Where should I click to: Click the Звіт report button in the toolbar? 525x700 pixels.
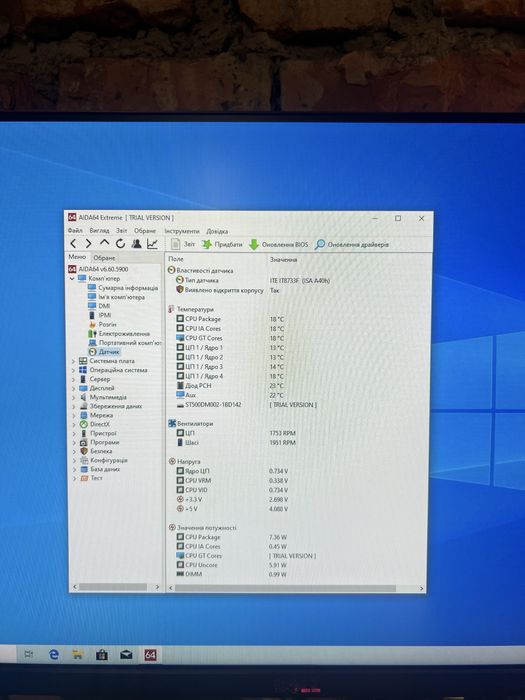coord(183,244)
